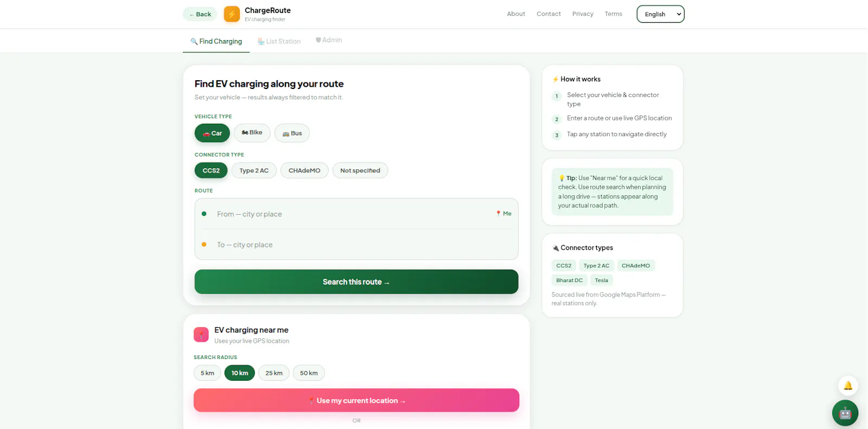Click the Tesla connector tag
The width and height of the screenshot is (868, 429).
[601, 280]
